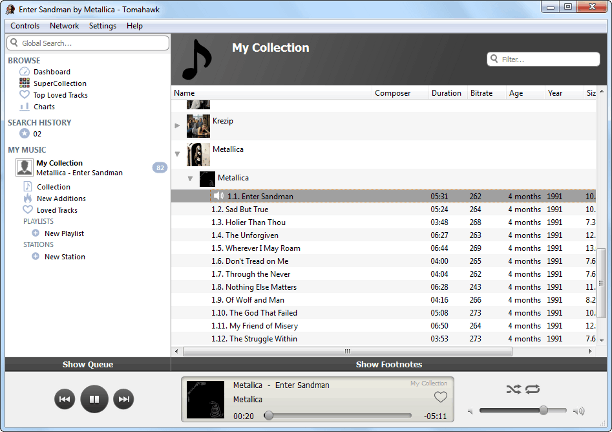Select track 1.10. The God That Failed
The width and height of the screenshot is (612, 432).
click(x=383, y=313)
